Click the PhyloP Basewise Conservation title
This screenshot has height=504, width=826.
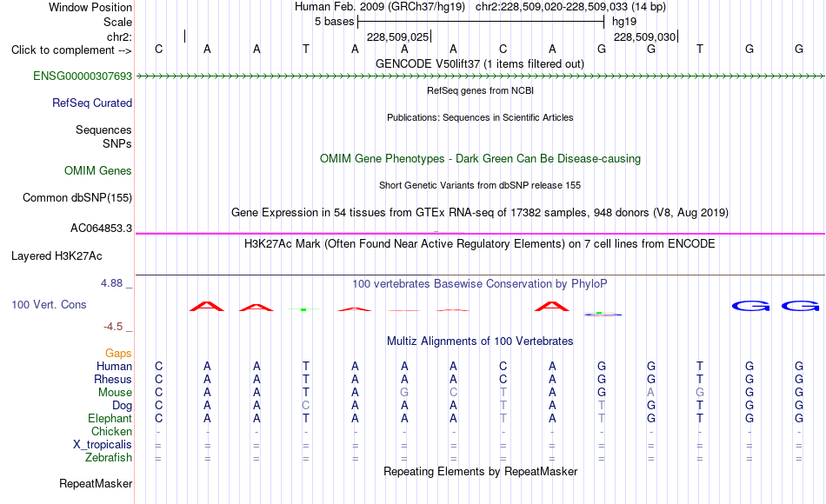coord(480,284)
